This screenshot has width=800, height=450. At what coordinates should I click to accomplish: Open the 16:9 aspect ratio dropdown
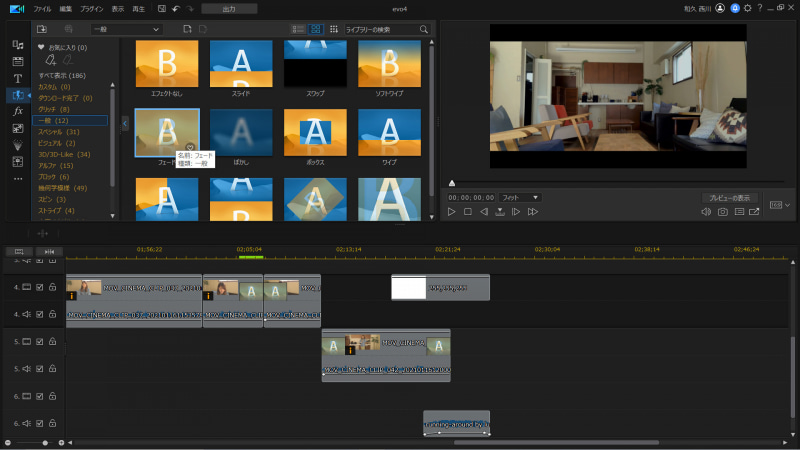coord(780,205)
